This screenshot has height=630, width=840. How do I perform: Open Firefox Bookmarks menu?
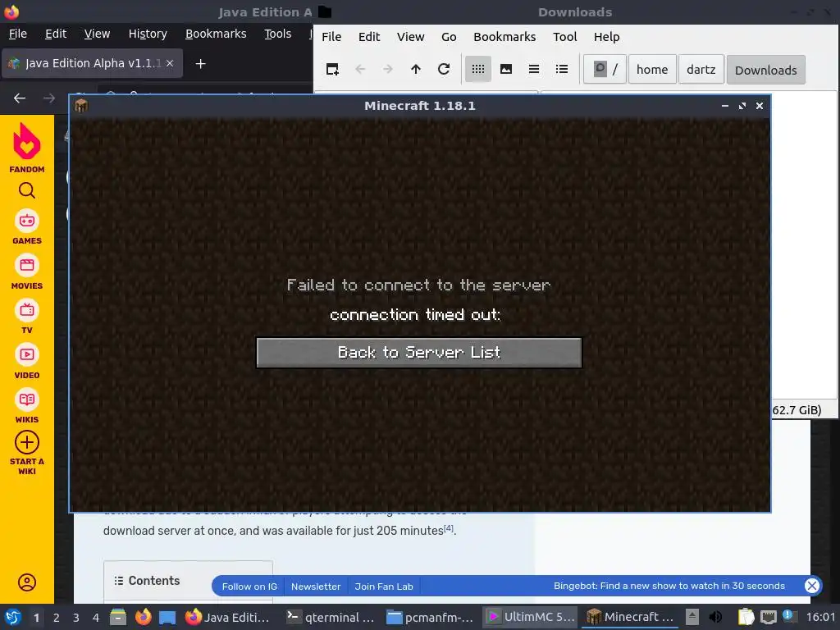point(216,33)
